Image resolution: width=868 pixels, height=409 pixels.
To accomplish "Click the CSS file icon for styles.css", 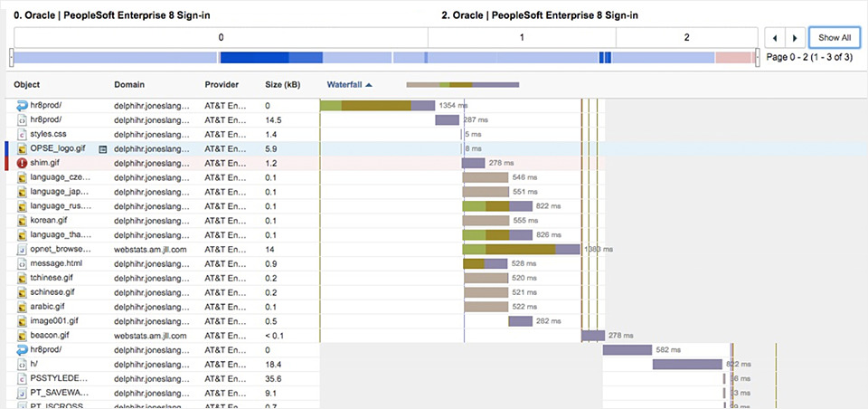I will pos(22,134).
